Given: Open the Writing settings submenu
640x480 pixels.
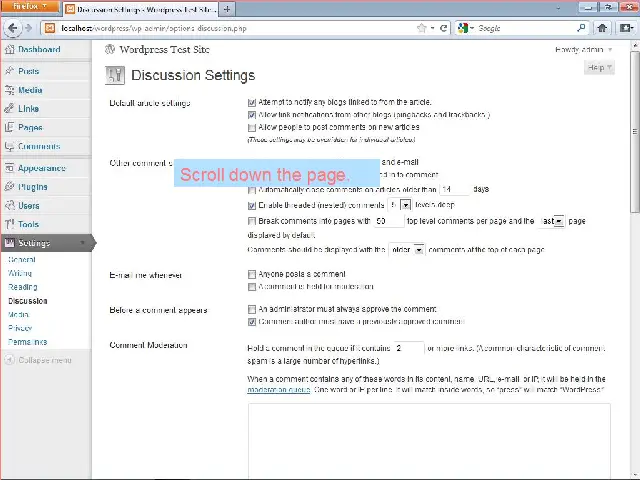Looking at the screenshot, I should pos(20,273).
